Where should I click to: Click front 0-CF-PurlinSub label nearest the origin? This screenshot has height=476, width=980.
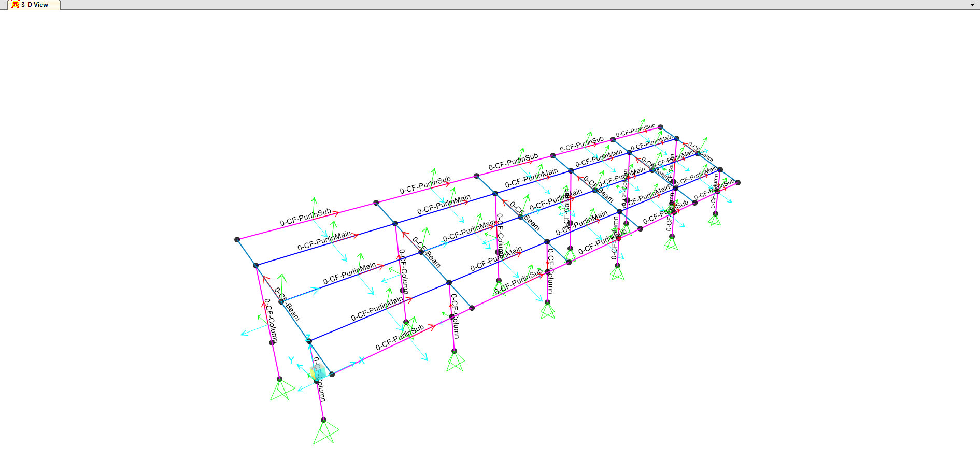pos(400,337)
